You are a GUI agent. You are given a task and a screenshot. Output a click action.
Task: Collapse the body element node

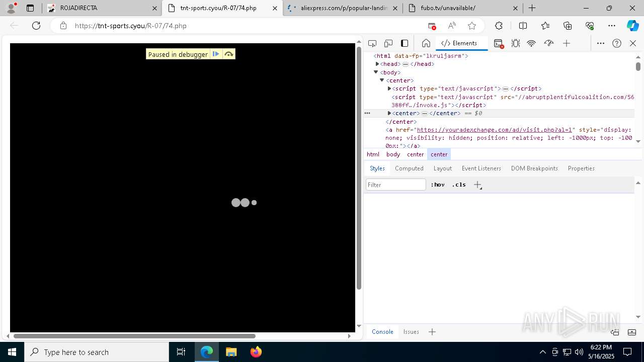tap(376, 72)
